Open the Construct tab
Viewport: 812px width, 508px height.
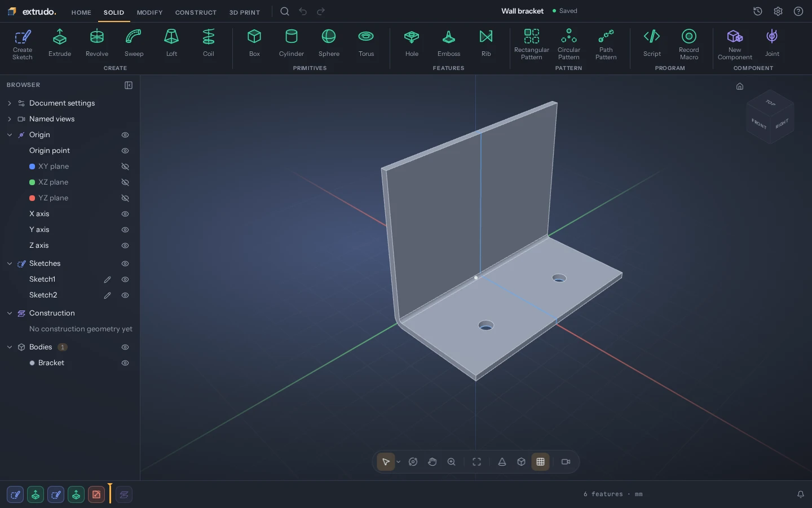pyautogui.click(x=196, y=12)
